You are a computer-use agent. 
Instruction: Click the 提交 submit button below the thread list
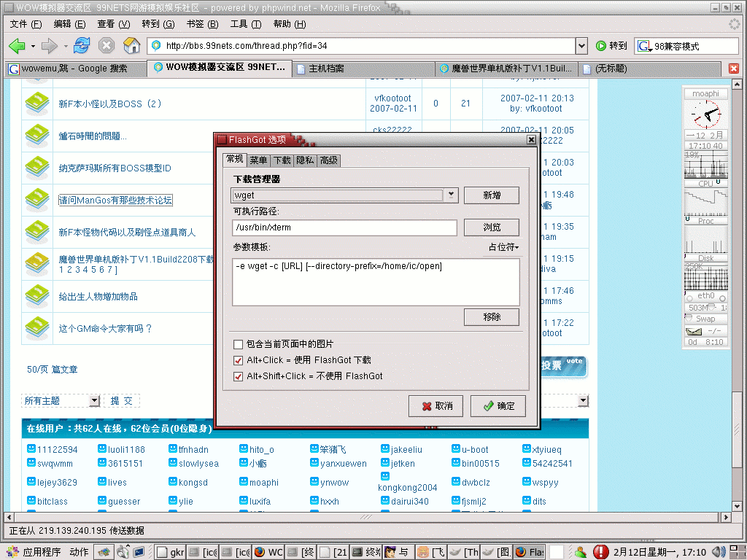[122, 401]
